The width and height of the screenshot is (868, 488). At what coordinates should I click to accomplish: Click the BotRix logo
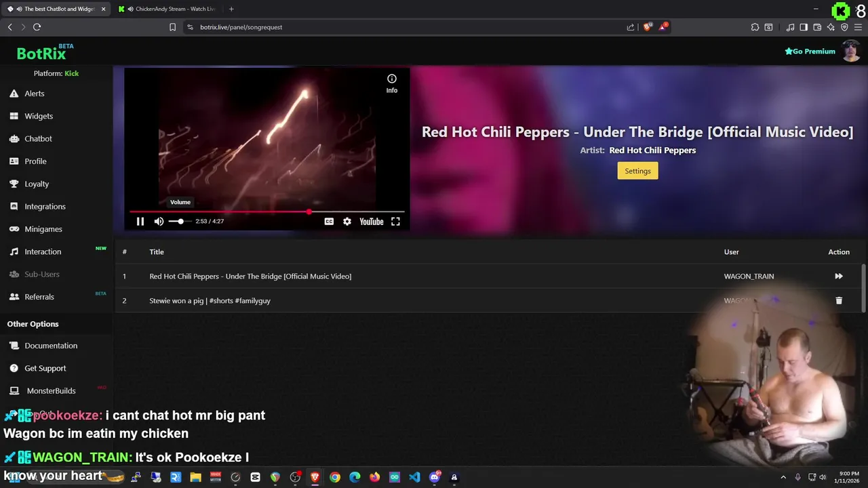click(x=42, y=54)
